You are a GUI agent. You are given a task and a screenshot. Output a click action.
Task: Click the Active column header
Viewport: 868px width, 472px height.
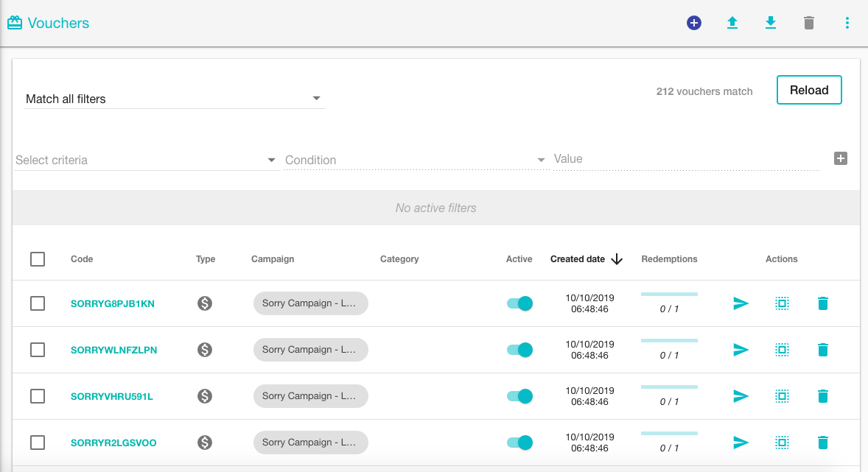tap(519, 259)
